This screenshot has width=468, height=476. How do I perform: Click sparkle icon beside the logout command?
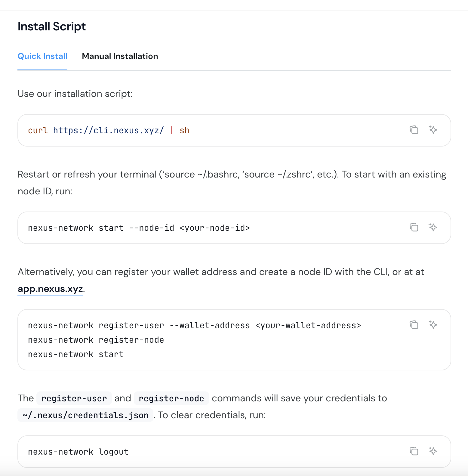pyautogui.click(x=433, y=451)
